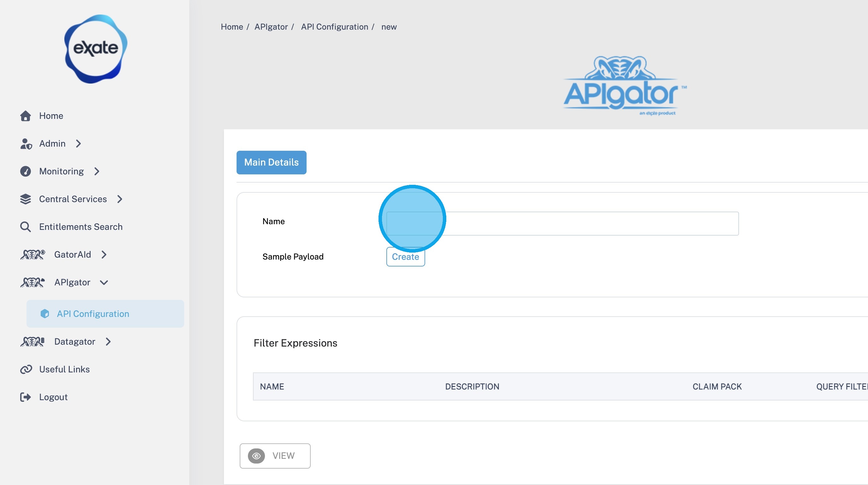The width and height of the screenshot is (868, 485).
Task: Go to API Configuration breadcrumb link
Action: pyautogui.click(x=335, y=27)
